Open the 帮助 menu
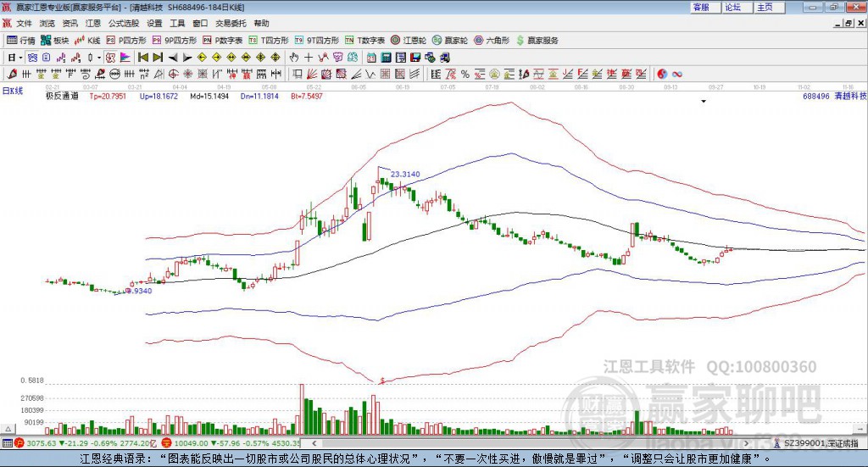This screenshot has height=467, width=868. (x=261, y=23)
